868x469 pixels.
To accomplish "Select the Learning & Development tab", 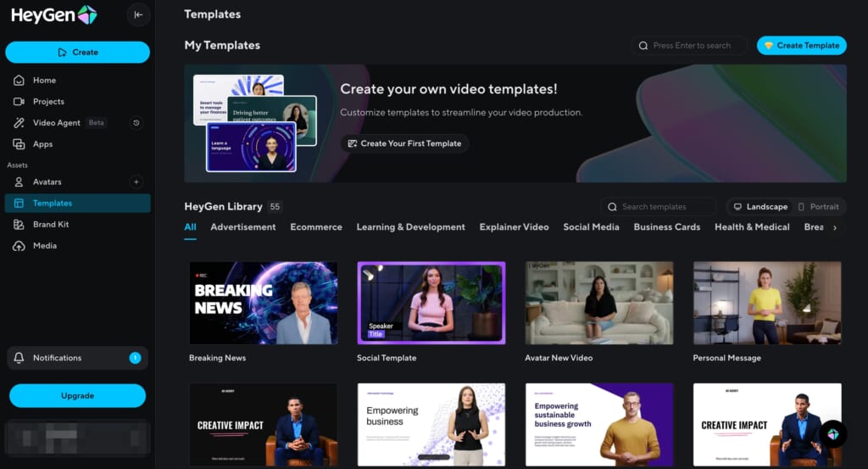I will click(411, 227).
